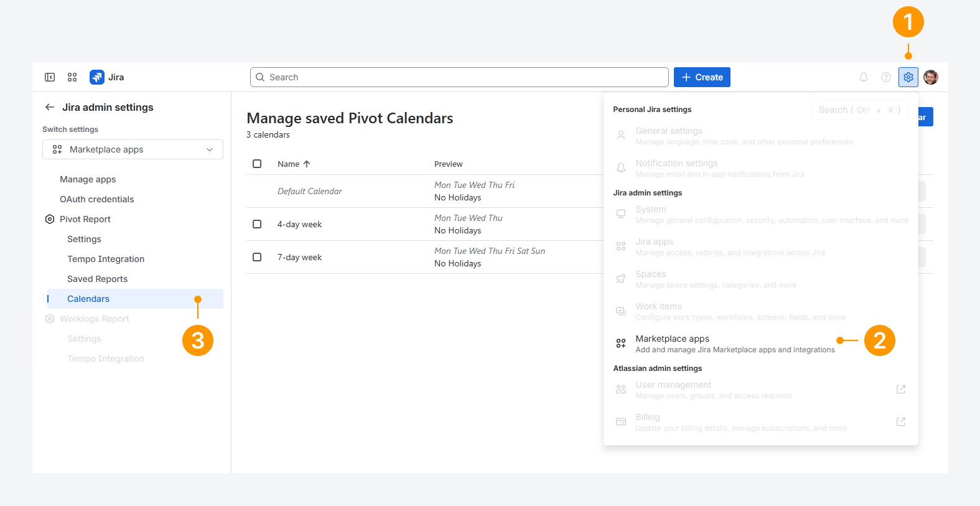This screenshot has height=506, width=980.
Task: Go to Manage apps in sidebar
Action: click(88, 179)
